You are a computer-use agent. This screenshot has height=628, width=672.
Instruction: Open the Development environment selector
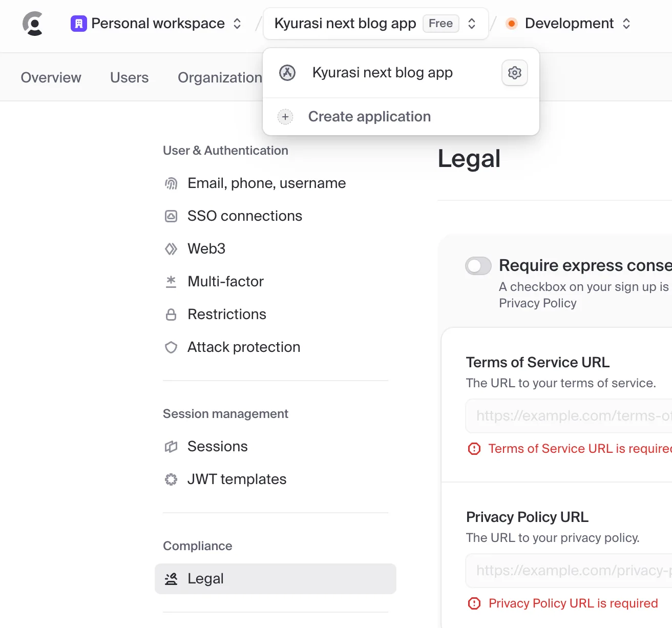[568, 24]
